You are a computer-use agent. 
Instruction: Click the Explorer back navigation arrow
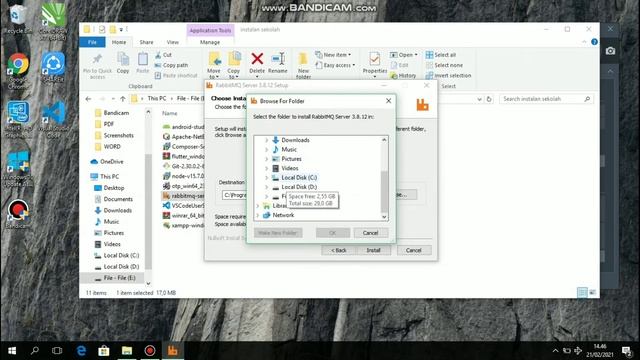pos(89,99)
